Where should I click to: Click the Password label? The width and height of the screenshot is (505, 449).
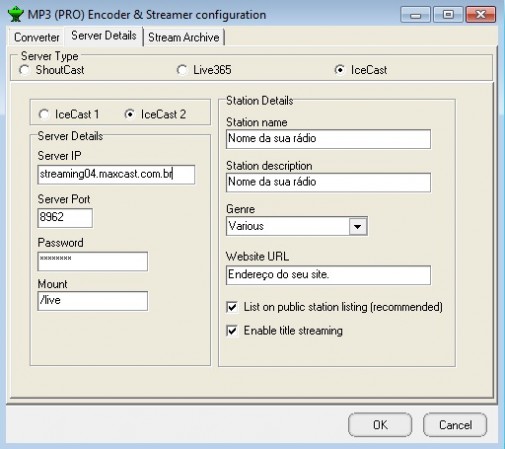60,243
